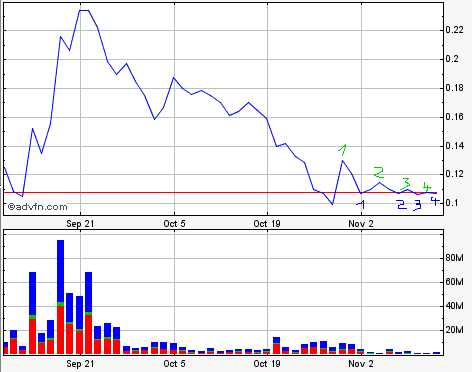Click the tallest volume bar in the histogram

[60, 297]
